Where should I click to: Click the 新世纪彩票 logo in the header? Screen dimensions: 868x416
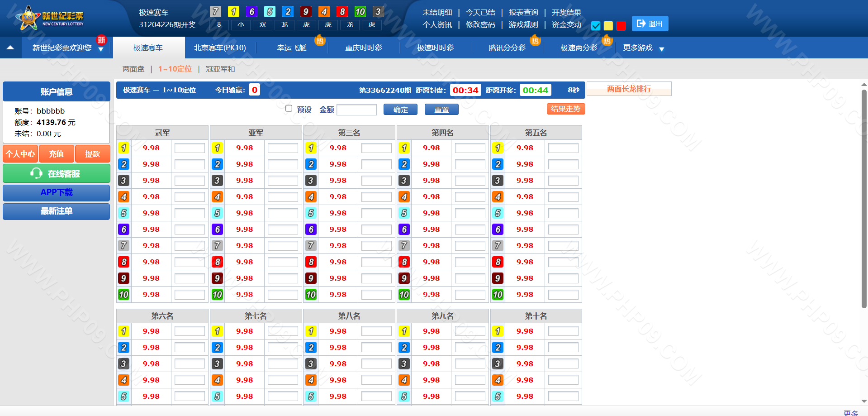tap(51, 18)
